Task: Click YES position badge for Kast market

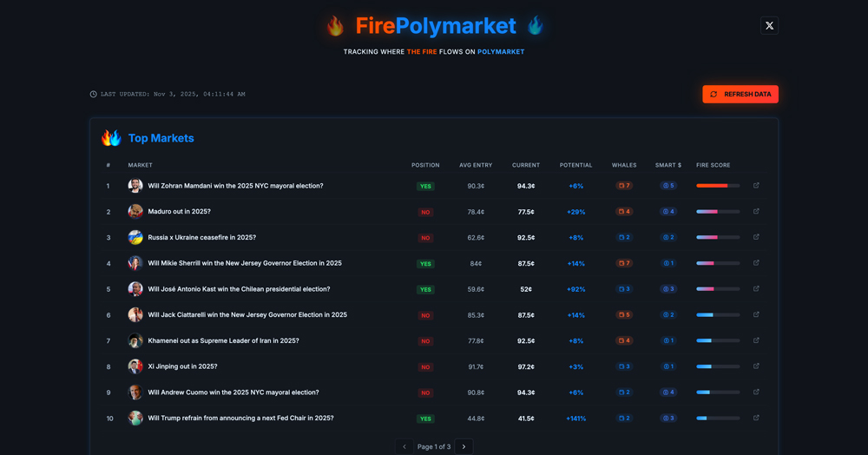Action: (x=425, y=289)
